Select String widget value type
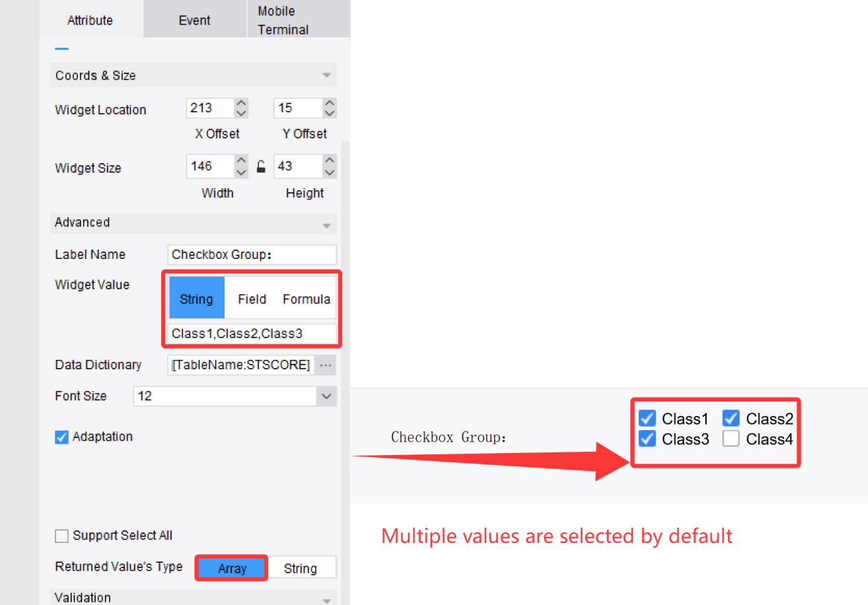The height and width of the screenshot is (605, 868). (197, 299)
